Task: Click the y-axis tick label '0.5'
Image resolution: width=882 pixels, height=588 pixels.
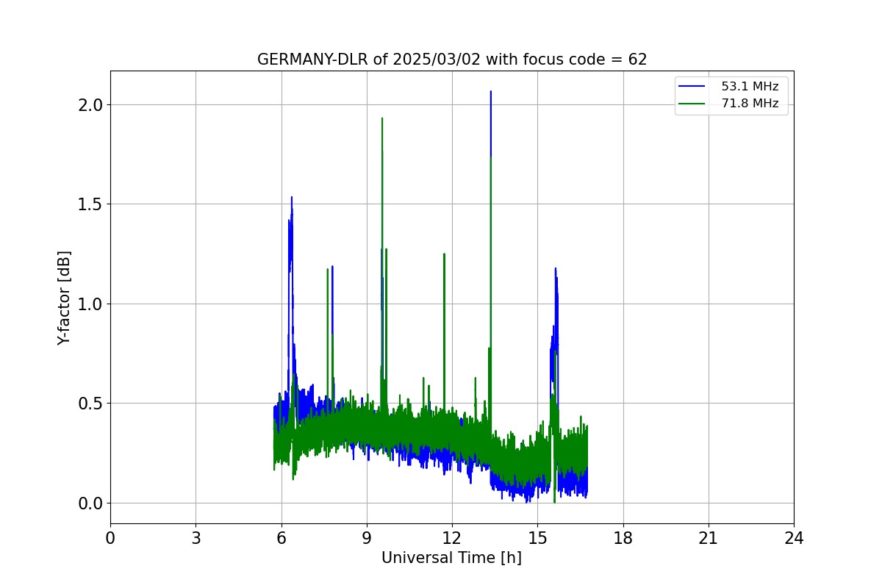Action: (x=90, y=404)
